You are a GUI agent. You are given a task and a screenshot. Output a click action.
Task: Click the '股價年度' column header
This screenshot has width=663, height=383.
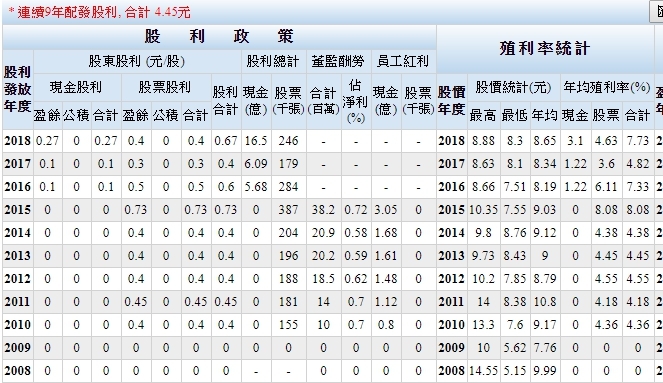tap(451, 101)
